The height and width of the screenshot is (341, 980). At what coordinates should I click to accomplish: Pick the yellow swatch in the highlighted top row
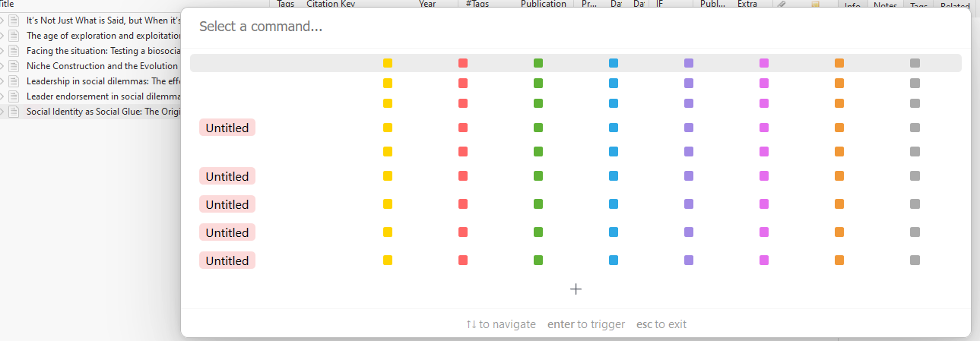[x=388, y=63]
